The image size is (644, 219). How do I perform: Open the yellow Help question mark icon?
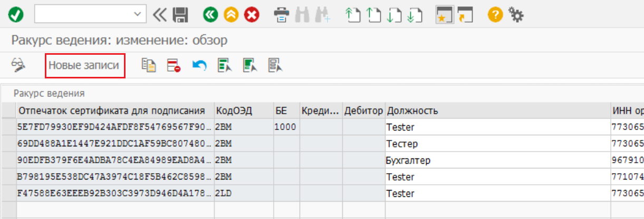click(495, 15)
